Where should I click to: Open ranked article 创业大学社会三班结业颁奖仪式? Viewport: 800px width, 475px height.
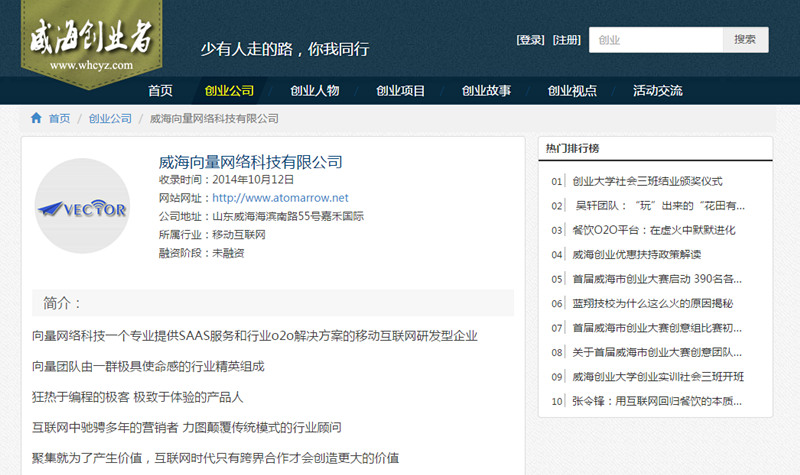click(x=647, y=181)
